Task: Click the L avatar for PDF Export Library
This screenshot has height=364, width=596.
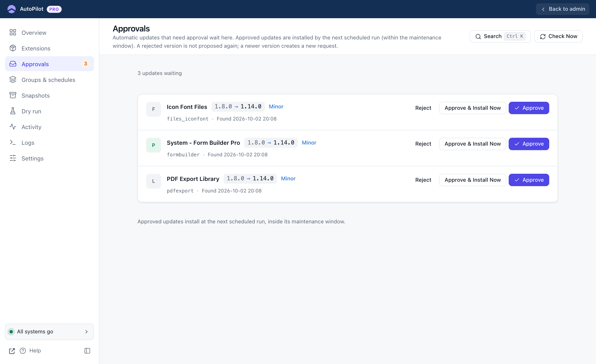Action: [153, 181]
